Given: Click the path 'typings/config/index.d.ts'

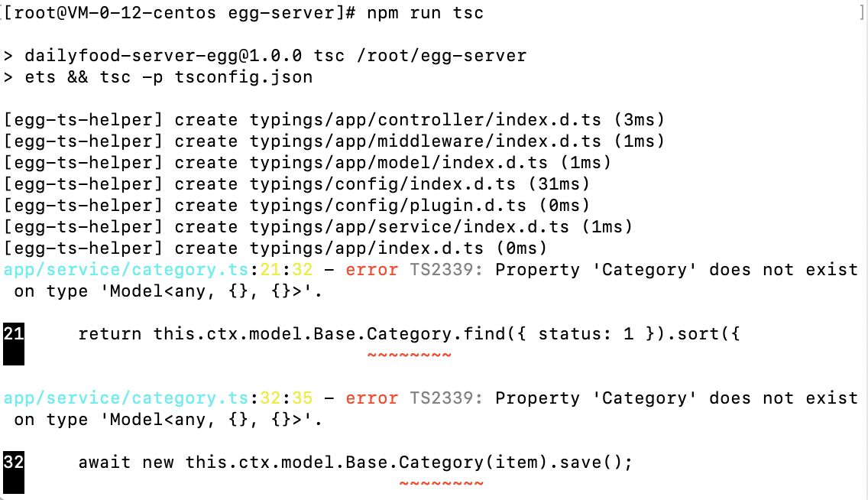Looking at the screenshot, I should (x=383, y=183).
